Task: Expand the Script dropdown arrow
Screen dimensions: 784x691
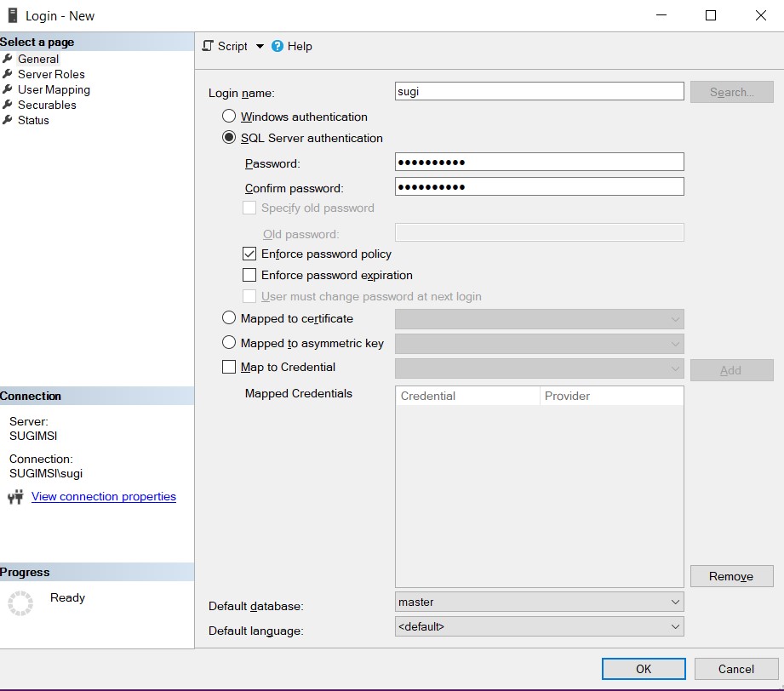Action: click(260, 47)
